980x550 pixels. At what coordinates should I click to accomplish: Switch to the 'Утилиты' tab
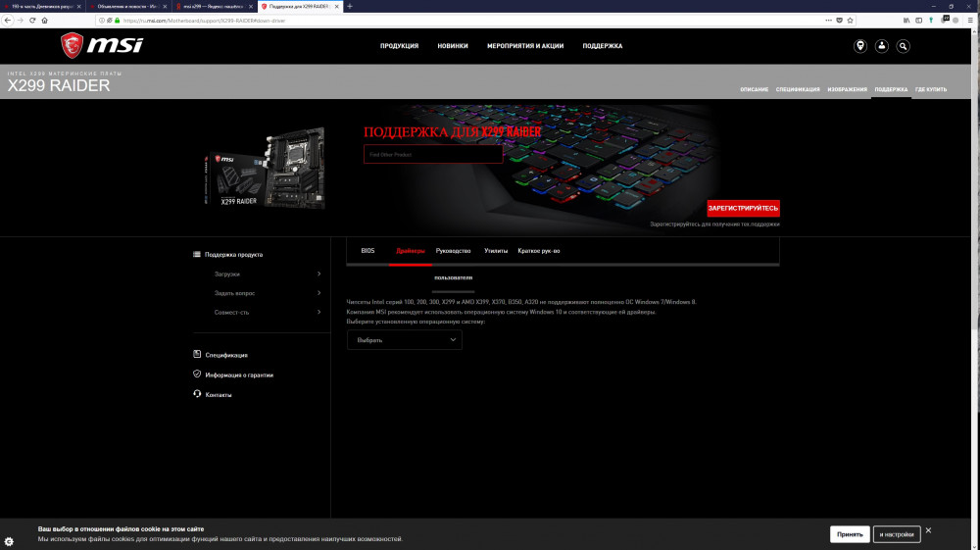tap(496, 251)
